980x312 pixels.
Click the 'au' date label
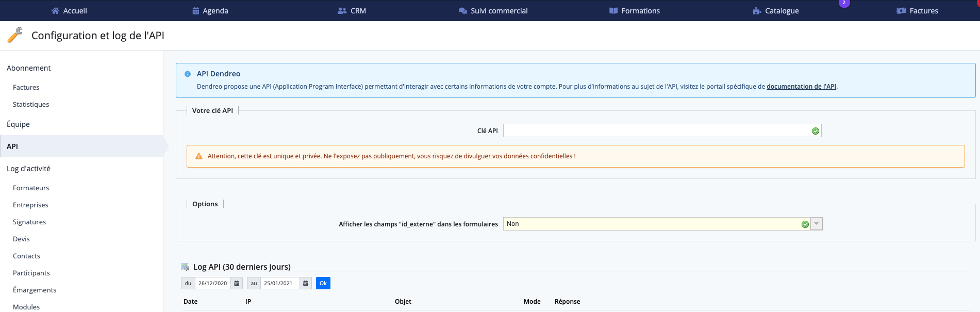click(254, 283)
